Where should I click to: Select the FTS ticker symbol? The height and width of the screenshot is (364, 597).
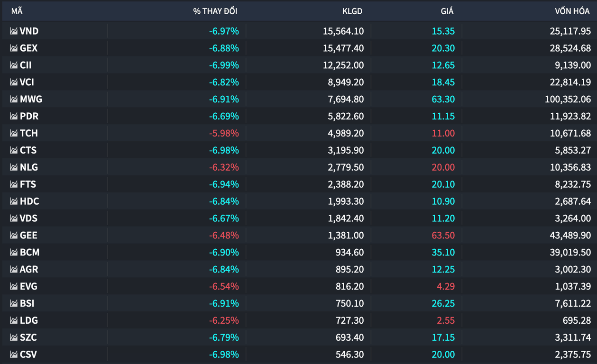(x=28, y=184)
